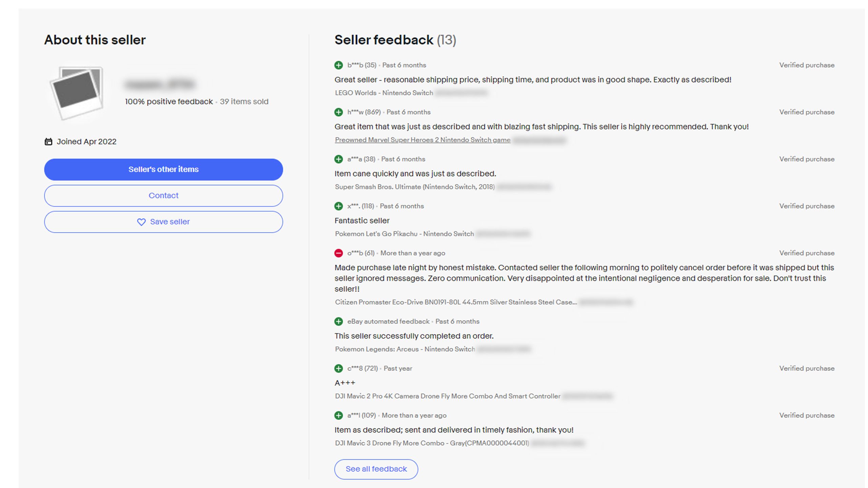Viewport: 868px width, 488px height.
Task: Open Preowned Marvel Super Heroes 2 listing link
Action: click(x=422, y=140)
